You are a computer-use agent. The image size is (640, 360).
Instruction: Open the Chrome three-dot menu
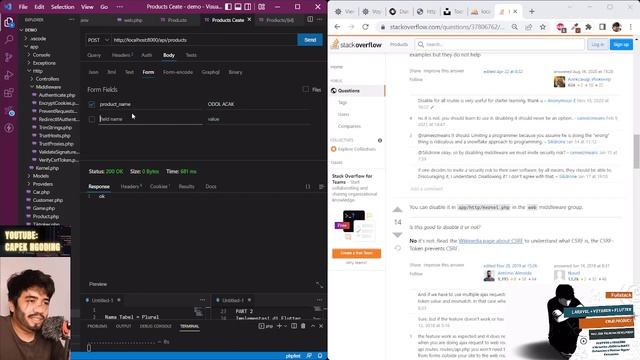click(x=630, y=27)
